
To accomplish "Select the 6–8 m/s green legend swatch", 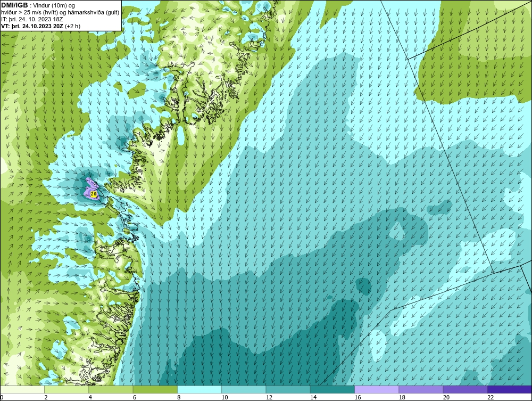I will tap(155, 389).
